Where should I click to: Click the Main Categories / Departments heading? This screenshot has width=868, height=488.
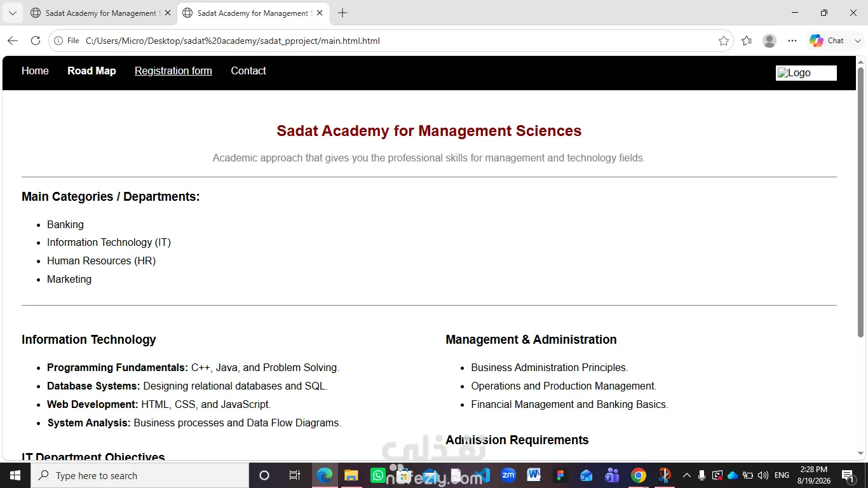[111, 196]
